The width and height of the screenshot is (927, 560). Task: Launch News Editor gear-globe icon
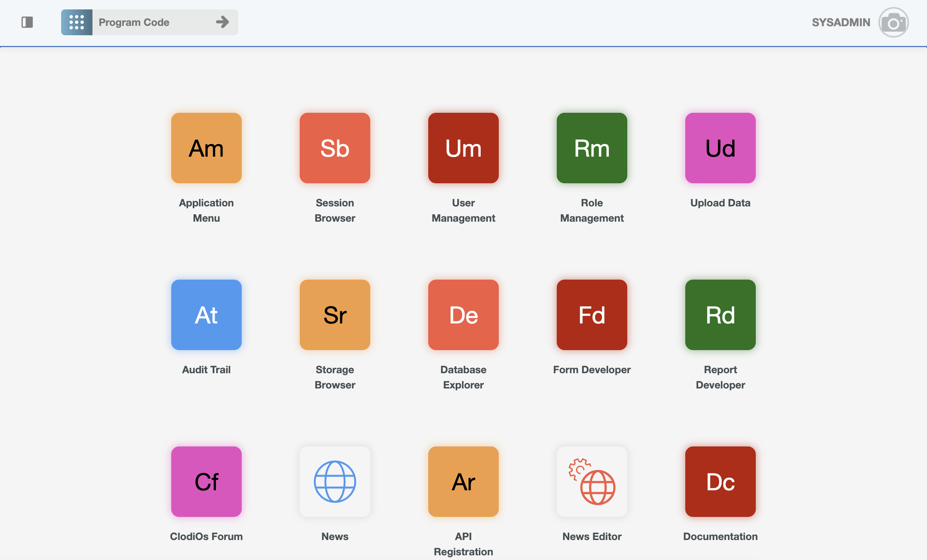coord(592,482)
